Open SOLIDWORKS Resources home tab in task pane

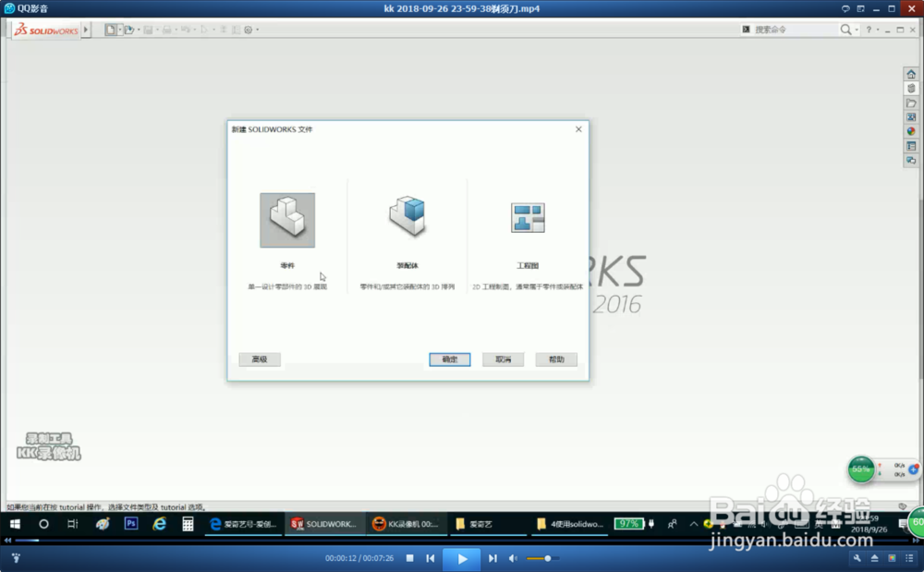coord(911,74)
